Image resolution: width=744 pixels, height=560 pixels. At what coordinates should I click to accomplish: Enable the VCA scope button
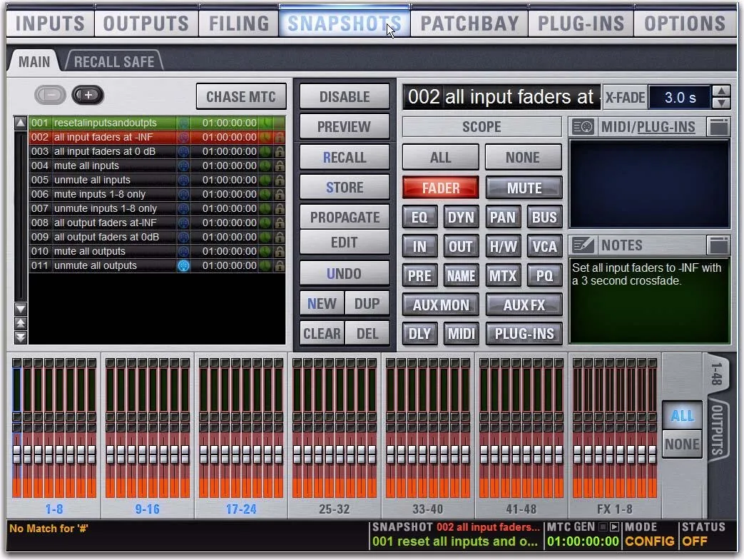coord(544,247)
